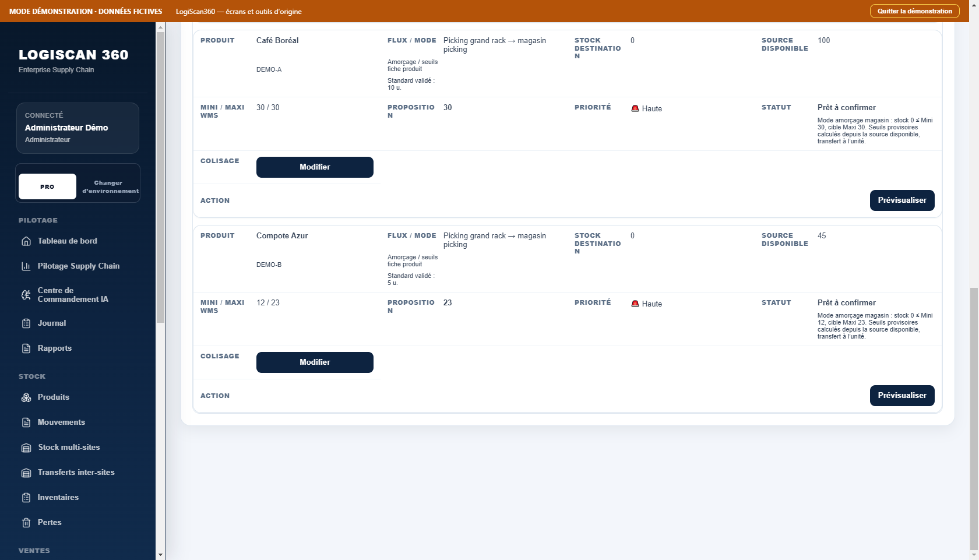Click source disponible value 45
The image size is (979, 560).
point(822,235)
